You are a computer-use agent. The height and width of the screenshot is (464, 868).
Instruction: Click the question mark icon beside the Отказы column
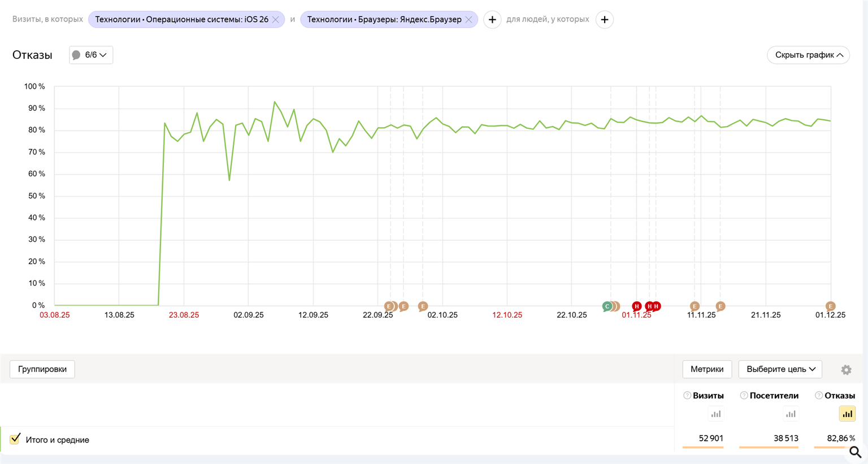pyautogui.click(x=818, y=396)
